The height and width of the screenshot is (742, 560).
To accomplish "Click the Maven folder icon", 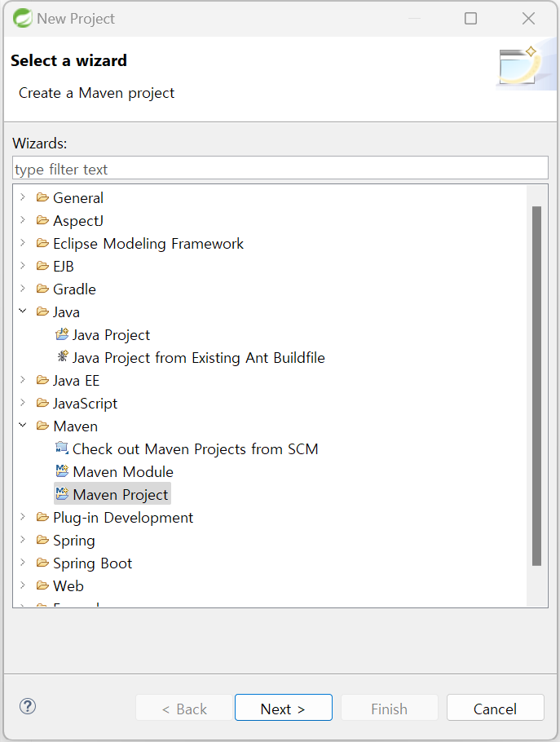I will (x=42, y=426).
